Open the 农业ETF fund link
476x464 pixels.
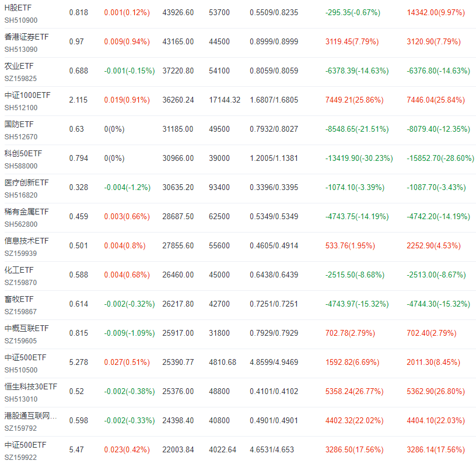(x=19, y=66)
